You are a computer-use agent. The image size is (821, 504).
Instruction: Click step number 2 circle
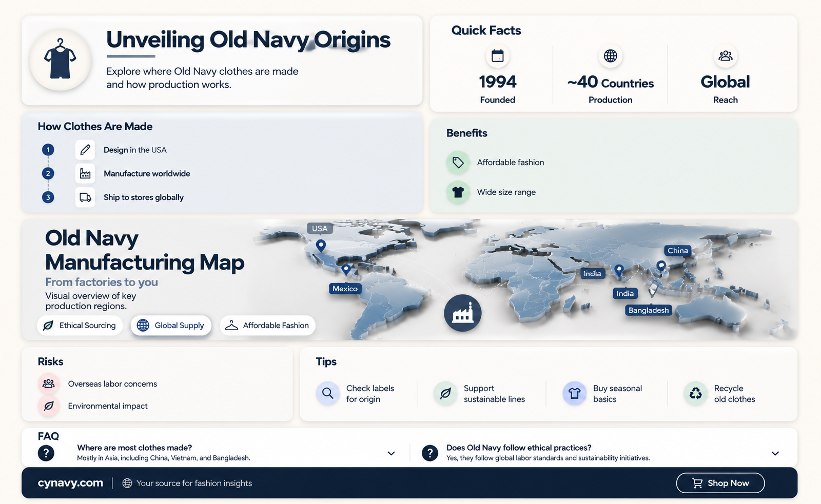click(x=48, y=173)
